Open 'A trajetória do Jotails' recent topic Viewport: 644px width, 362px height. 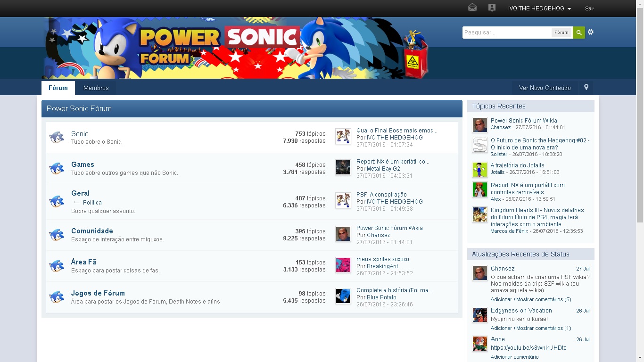(x=517, y=165)
